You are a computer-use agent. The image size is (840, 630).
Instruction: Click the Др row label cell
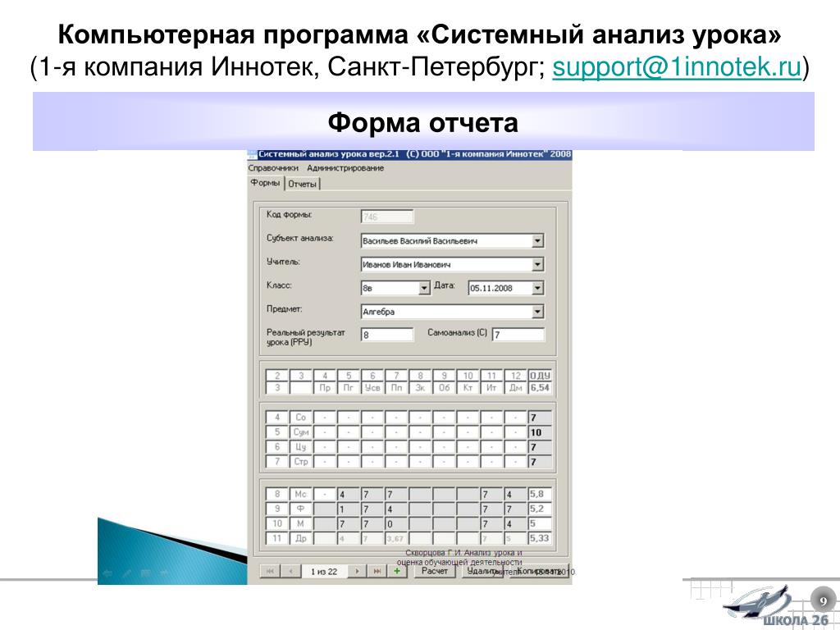300,538
